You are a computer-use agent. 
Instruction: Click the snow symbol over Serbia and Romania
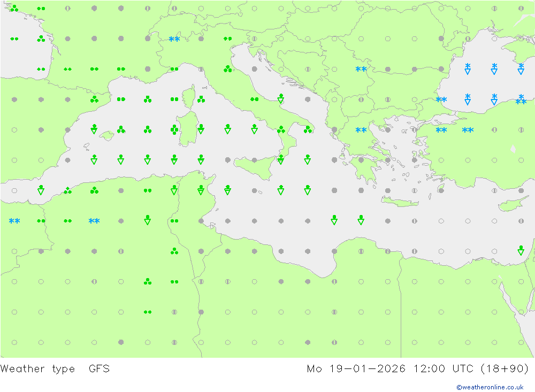point(361,70)
